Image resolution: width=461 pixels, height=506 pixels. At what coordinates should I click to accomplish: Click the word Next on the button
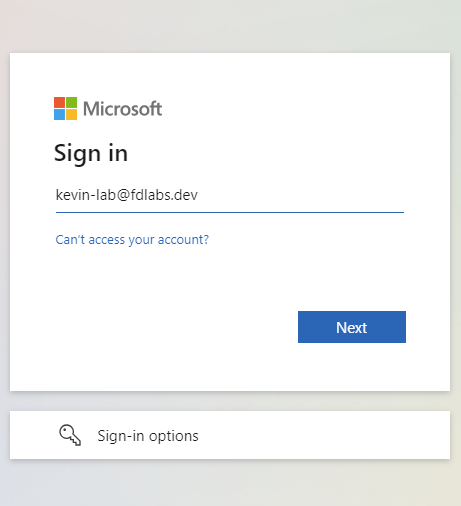(352, 328)
